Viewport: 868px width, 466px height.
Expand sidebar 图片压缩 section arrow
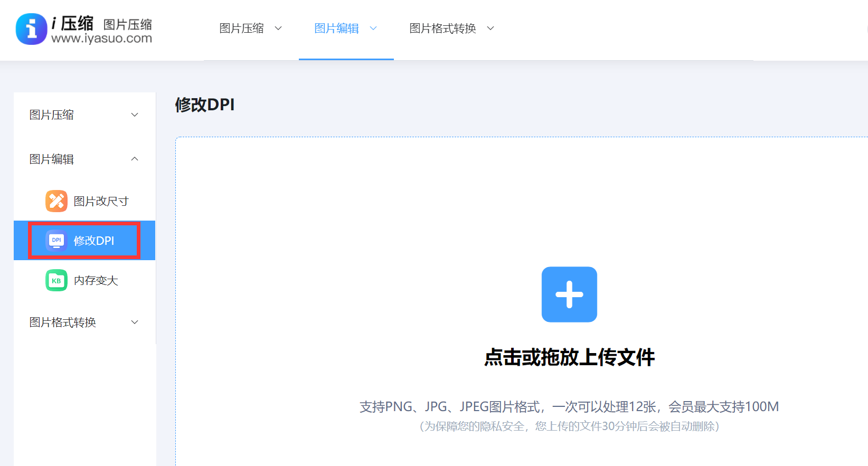135,115
